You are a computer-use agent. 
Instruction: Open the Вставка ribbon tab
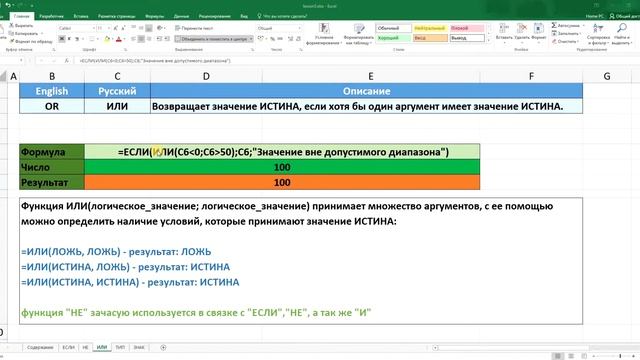[x=81, y=16]
